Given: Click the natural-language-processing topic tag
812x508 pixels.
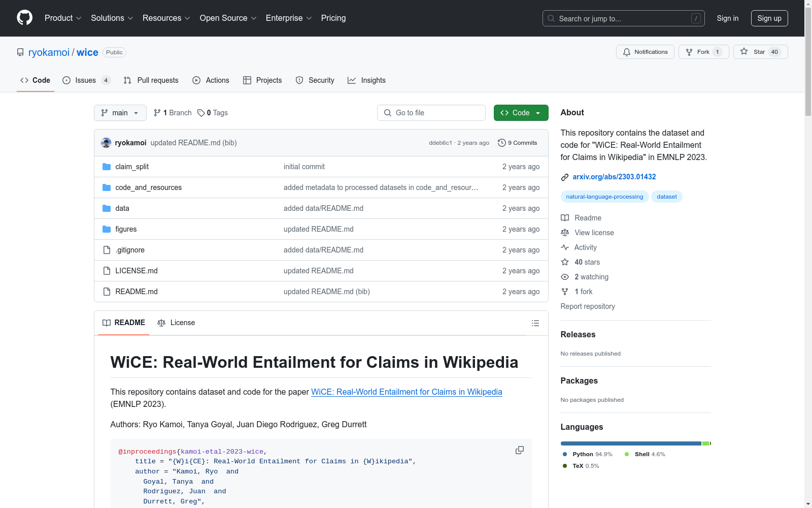Looking at the screenshot, I should click(x=604, y=197).
